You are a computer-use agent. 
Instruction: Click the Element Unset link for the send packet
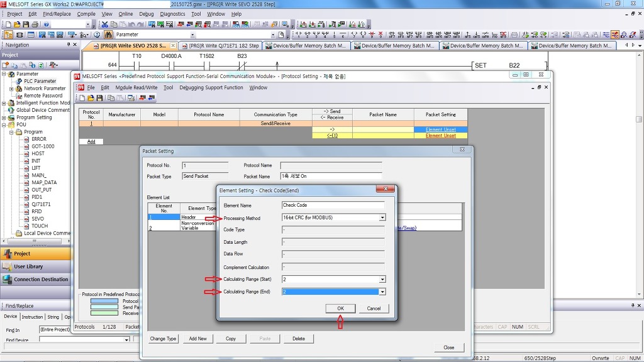(440, 129)
